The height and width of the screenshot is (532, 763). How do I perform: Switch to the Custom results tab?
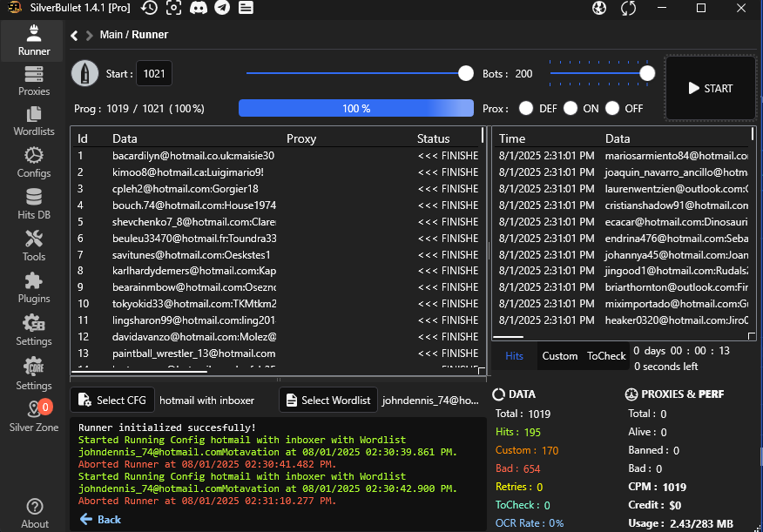(x=559, y=356)
